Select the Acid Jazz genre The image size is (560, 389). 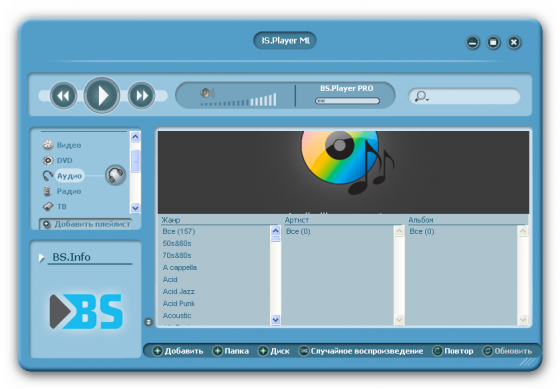coord(179,291)
